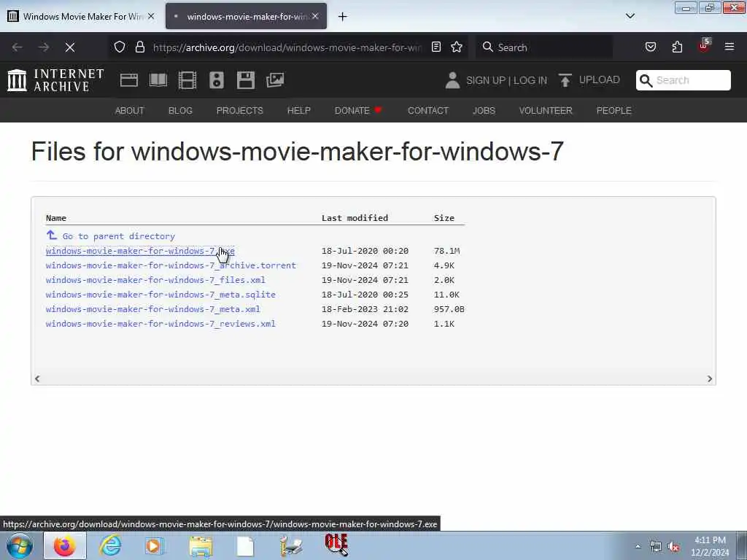Open the Software floppy disk icon

point(246,80)
